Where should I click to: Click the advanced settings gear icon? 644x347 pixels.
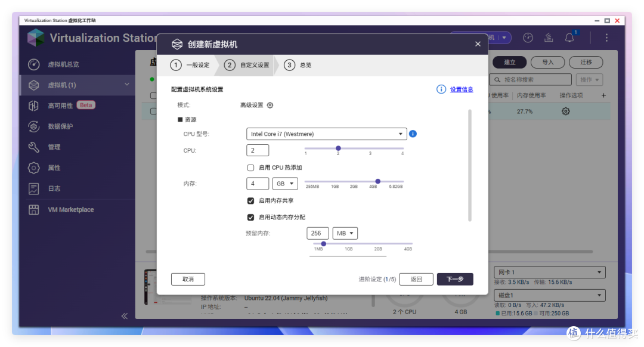coord(270,105)
